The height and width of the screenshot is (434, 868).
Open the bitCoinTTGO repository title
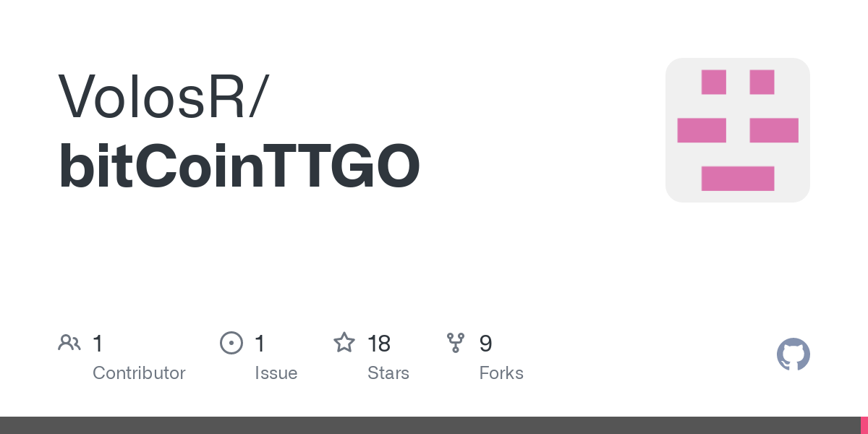point(239,167)
